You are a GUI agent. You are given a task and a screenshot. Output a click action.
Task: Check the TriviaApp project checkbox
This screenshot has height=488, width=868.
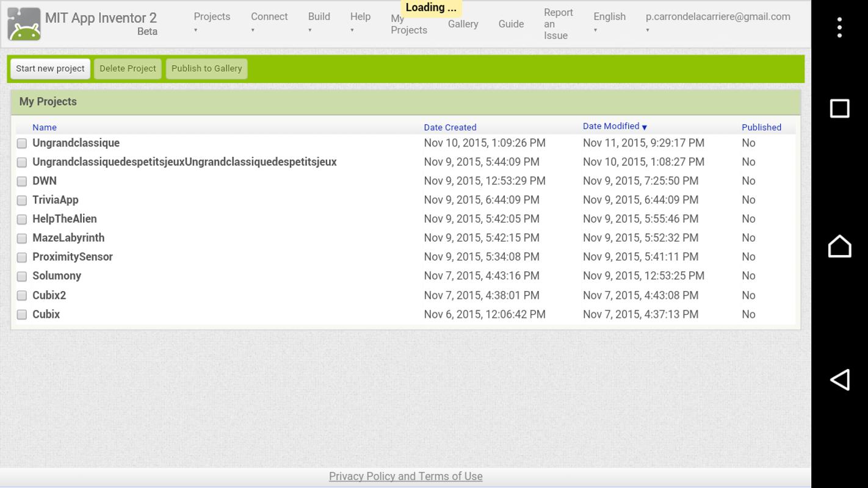(22, 200)
